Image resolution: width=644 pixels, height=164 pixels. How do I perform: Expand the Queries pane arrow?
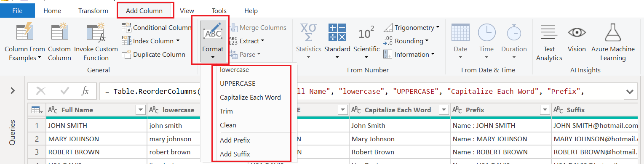tap(13, 90)
